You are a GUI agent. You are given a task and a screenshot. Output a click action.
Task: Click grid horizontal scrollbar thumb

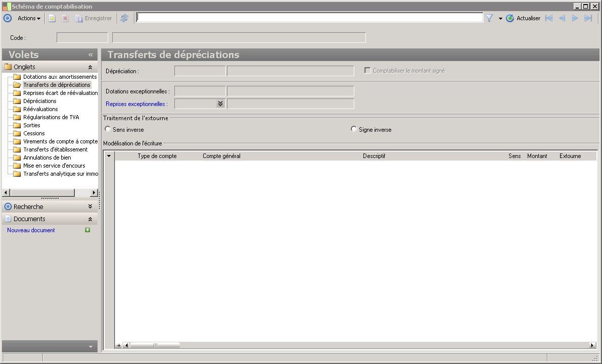(x=155, y=345)
